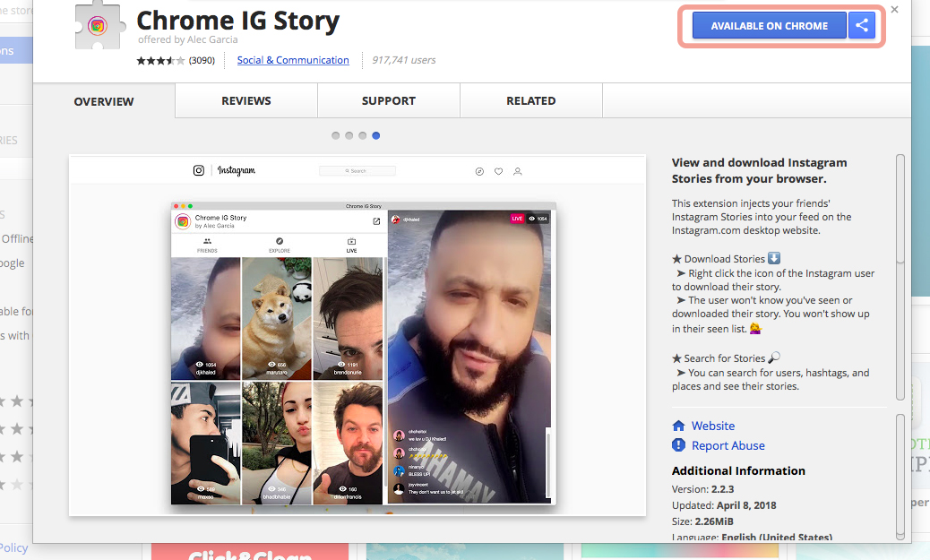Click the profile icon in the Instagram header
This screenshot has width=930, height=560.
point(517,171)
